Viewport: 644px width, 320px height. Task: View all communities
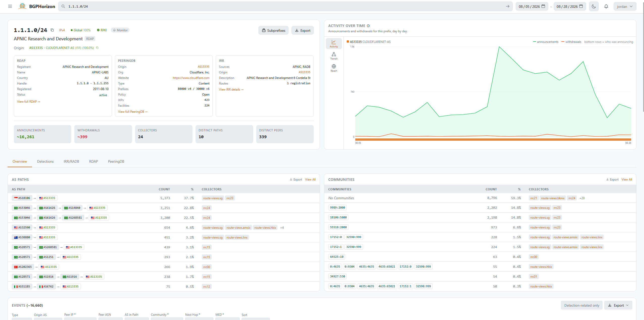tap(627, 180)
